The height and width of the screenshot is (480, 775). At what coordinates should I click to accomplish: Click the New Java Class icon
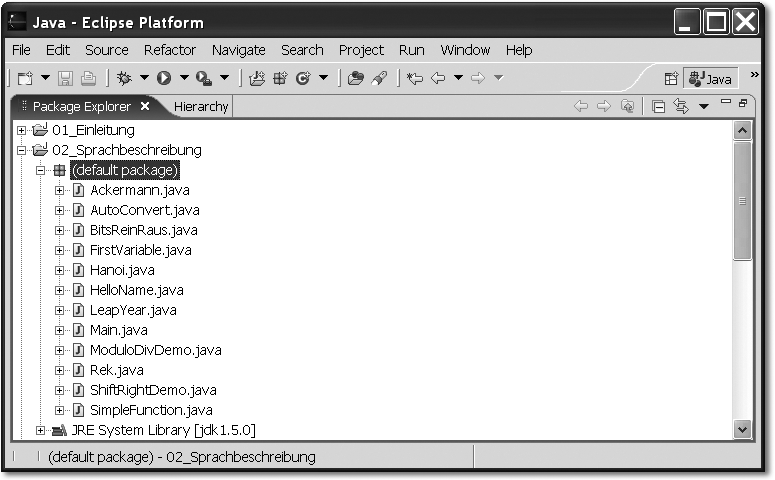coord(303,78)
